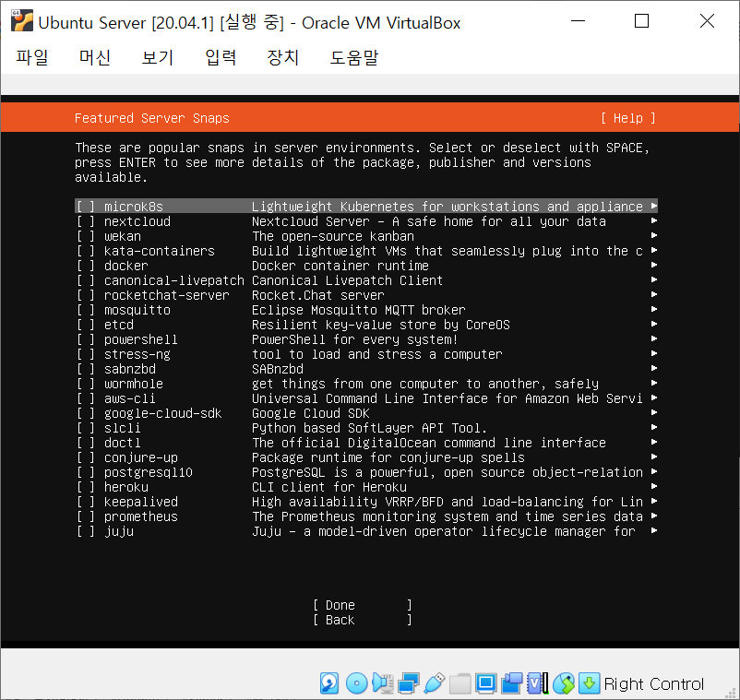Select the docker snap checkbox
Image resolution: width=740 pixels, height=700 pixels.
pyautogui.click(x=86, y=266)
